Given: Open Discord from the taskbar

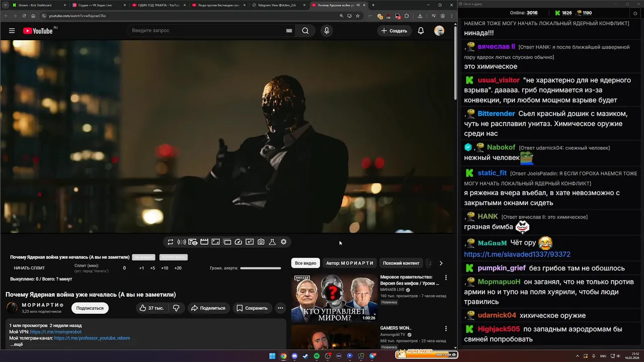Looking at the screenshot, I should click(294, 356).
